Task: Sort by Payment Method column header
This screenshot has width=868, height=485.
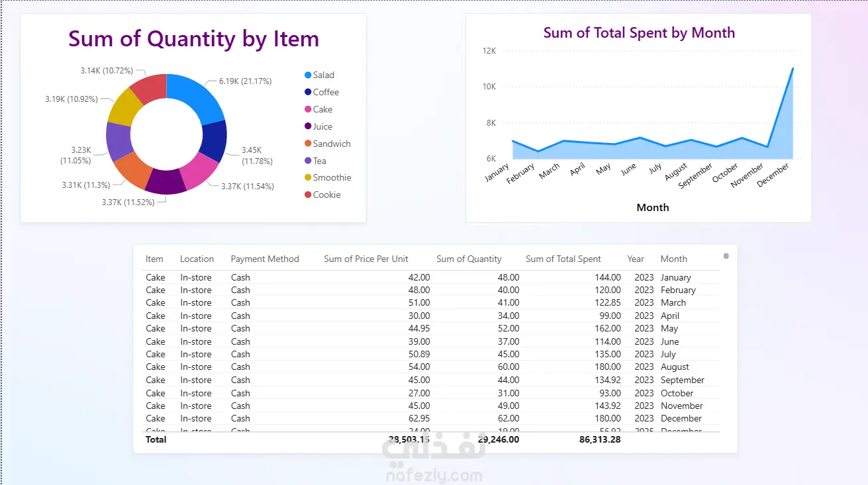Action: click(265, 259)
